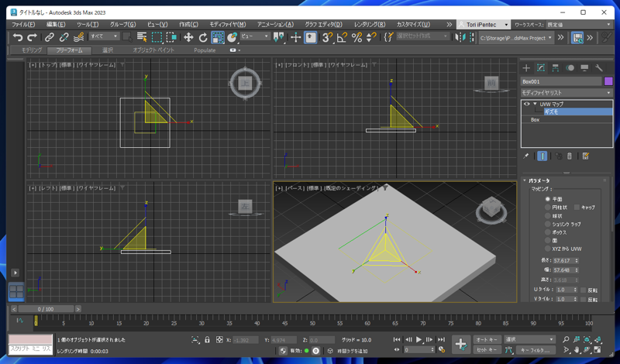This screenshot has height=364, width=620.
Task: Open the Display panel tab
Action: [x=584, y=68]
